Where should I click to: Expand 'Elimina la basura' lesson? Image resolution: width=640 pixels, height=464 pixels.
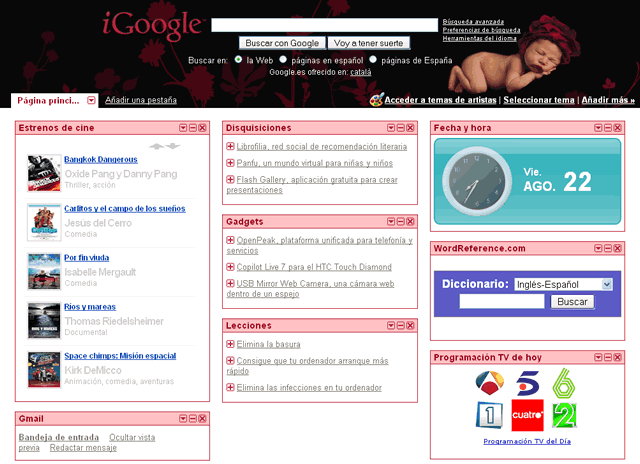point(230,344)
